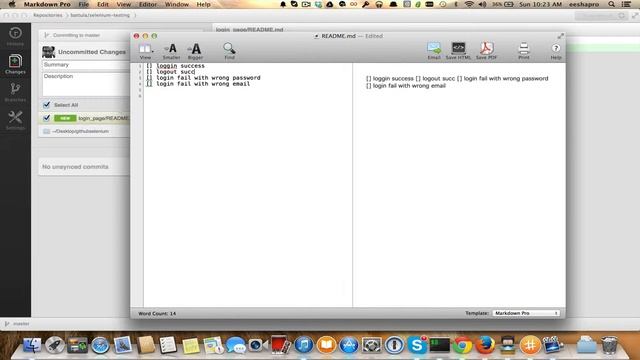Open History in GitHub sidebar
The width and height of the screenshot is (640, 360).
point(15,36)
